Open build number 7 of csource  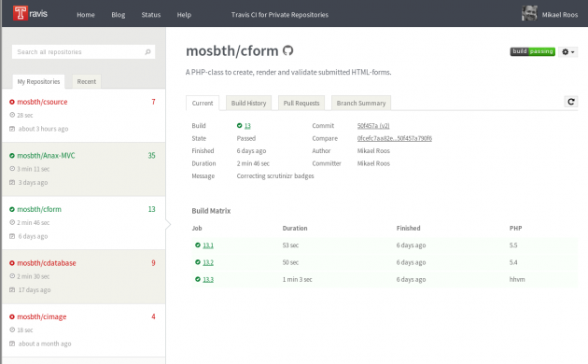click(x=153, y=102)
